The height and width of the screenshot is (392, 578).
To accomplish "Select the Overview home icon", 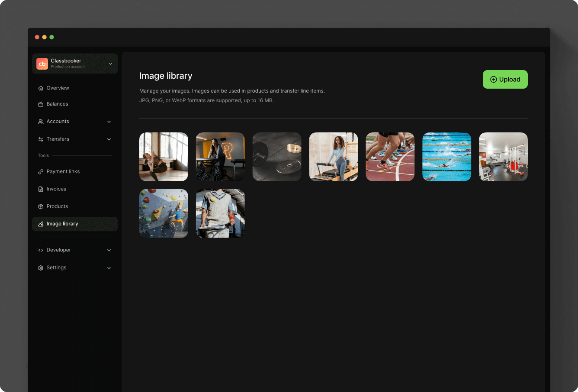I will 40,88.
